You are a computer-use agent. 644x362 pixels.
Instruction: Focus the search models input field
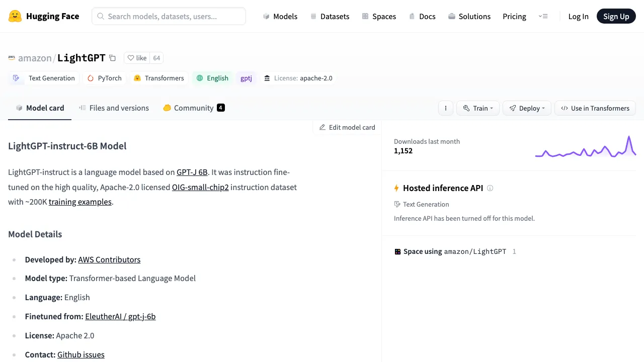[x=169, y=16]
